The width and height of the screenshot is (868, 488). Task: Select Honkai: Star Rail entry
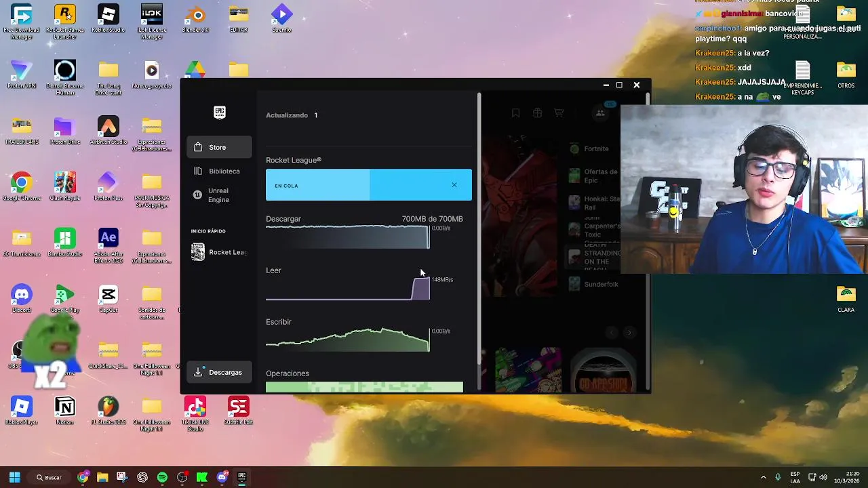593,202
